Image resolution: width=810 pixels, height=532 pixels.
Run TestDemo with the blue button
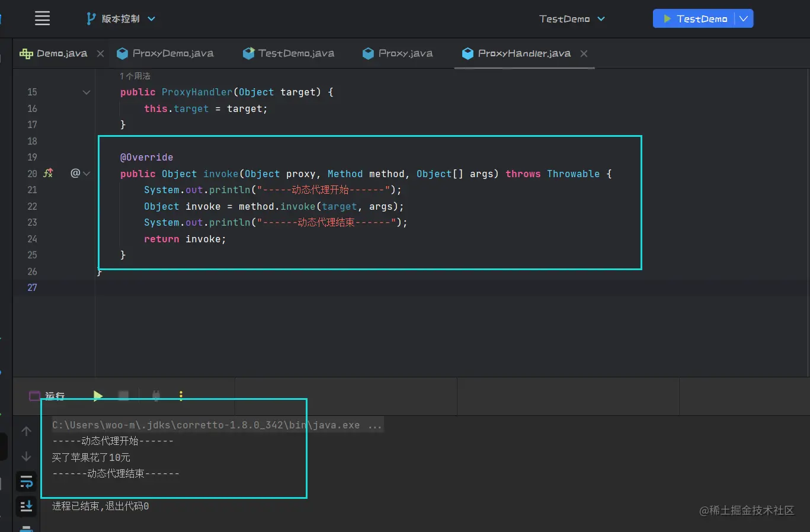[694, 19]
